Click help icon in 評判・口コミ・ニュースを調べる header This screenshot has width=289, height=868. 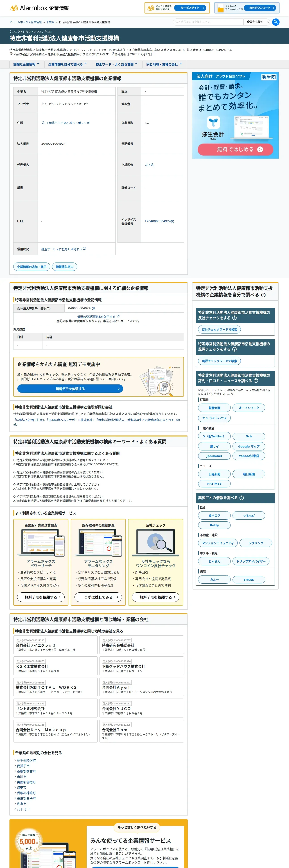pos(256,381)
